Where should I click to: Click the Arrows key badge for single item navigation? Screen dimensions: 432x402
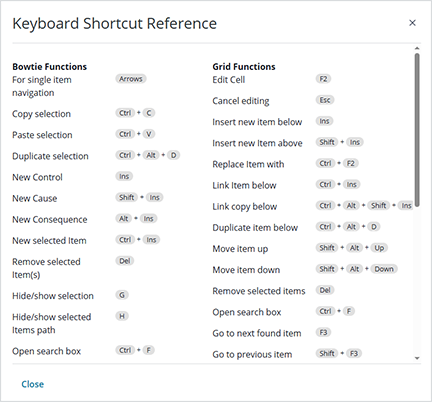click(131, 79)
